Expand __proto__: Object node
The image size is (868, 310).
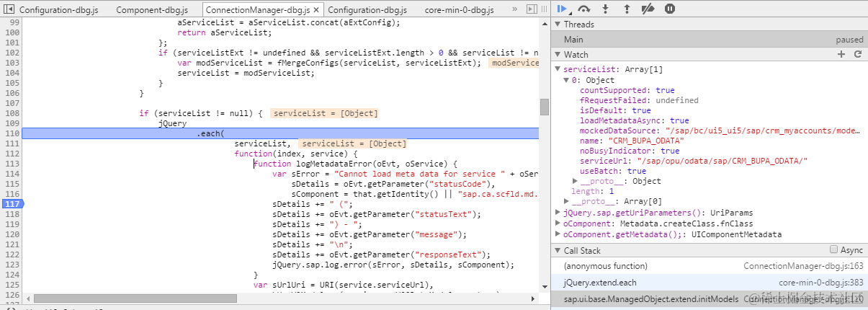pos(576,181)
